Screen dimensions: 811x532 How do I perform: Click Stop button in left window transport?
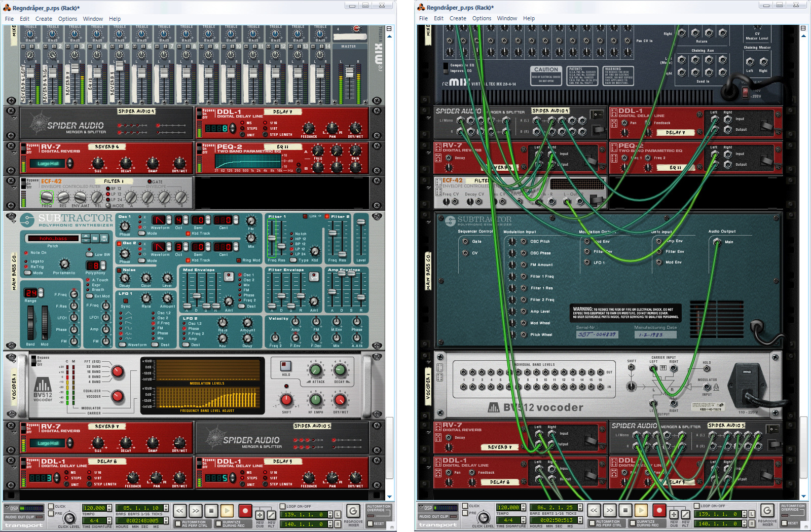coord(211,511)
